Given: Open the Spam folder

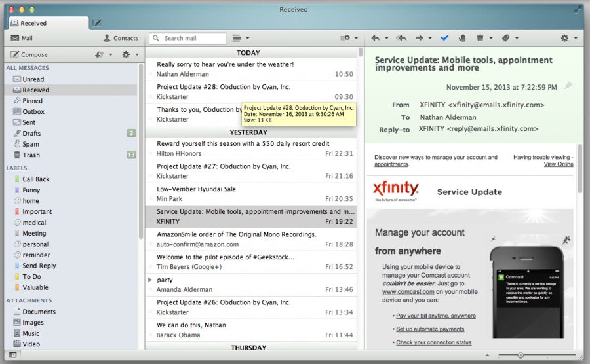Looking at the screenshot, I should (71, 144).
